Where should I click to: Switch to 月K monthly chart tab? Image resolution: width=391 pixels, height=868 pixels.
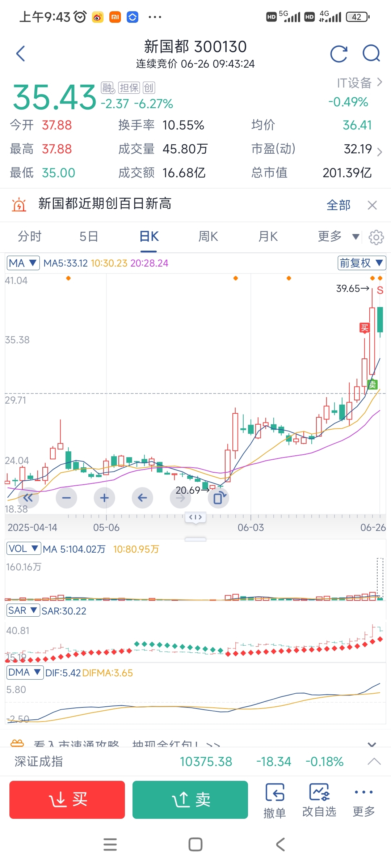tap(268, 237)
